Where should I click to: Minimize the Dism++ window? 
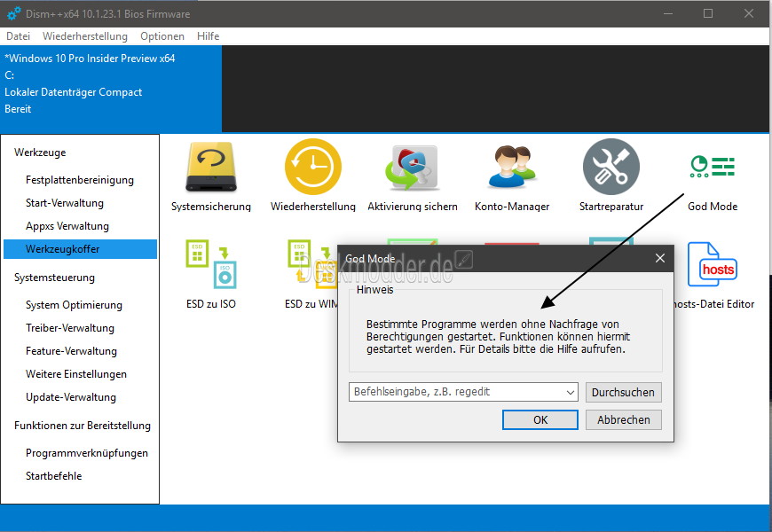(668, 13)
